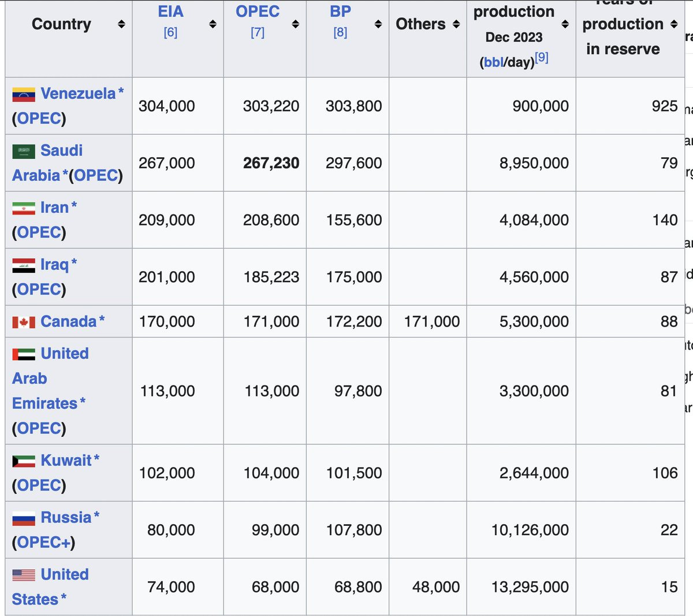Click the Iran flag icon
This screenshot has height=616, width=693.
click(24, 209)
